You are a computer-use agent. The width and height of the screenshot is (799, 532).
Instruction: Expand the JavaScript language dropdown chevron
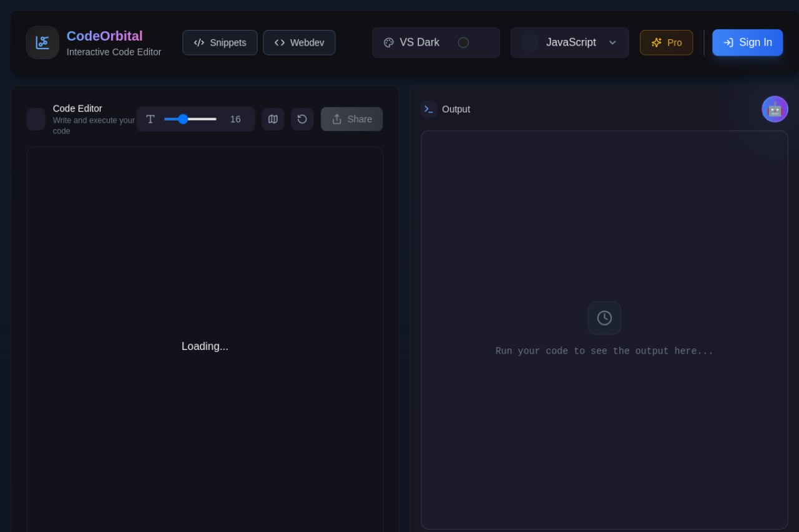click(x=612, y=42)
